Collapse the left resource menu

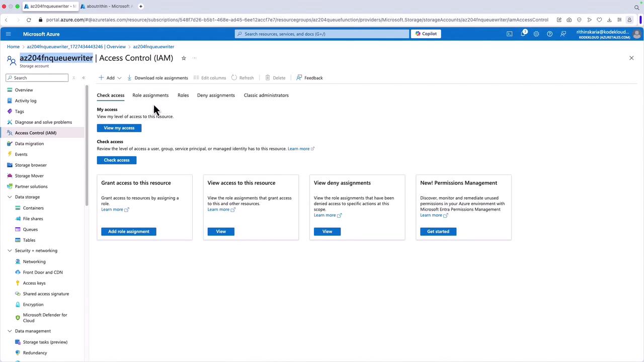coord(84,78)
